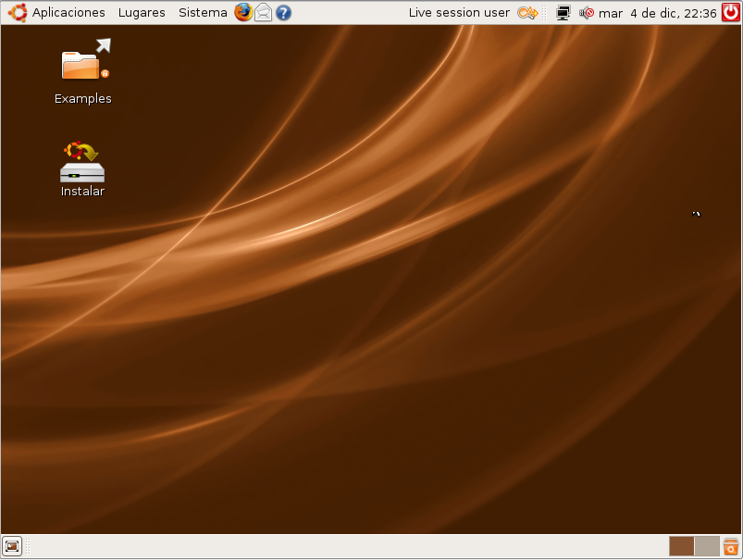Click the network monitor icon
The image size is (743, 560).
click(563, 13)
